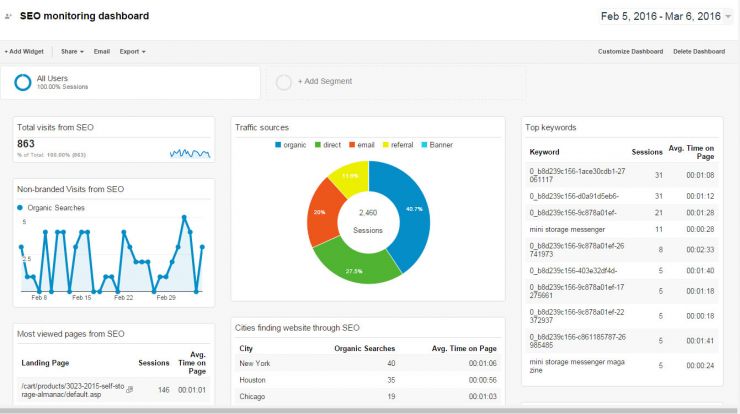Click the empty Add Segment circle icon

(284, 82)
